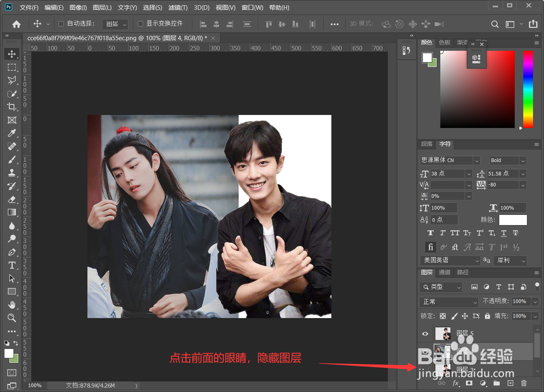Open the 文件(F) menu
This screenshot has height=392, width=544.
click(x=29, y=8)
